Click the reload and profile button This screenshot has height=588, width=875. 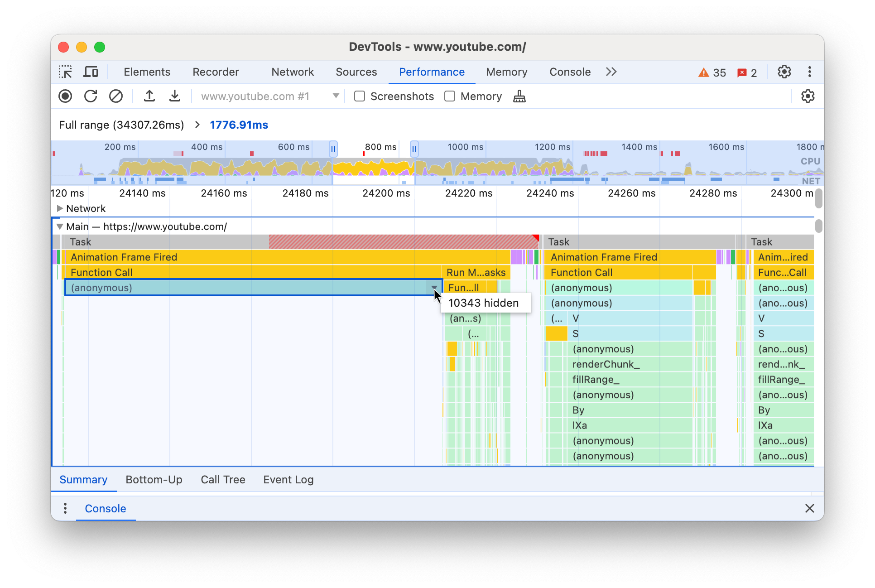[91, 96]
